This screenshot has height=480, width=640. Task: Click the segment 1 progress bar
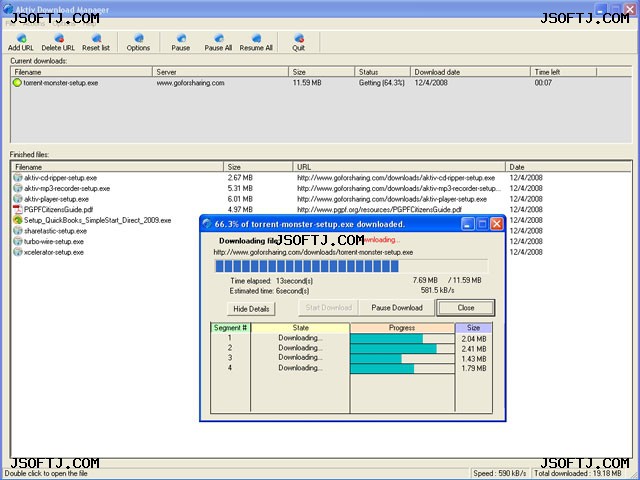pos(402,338)
